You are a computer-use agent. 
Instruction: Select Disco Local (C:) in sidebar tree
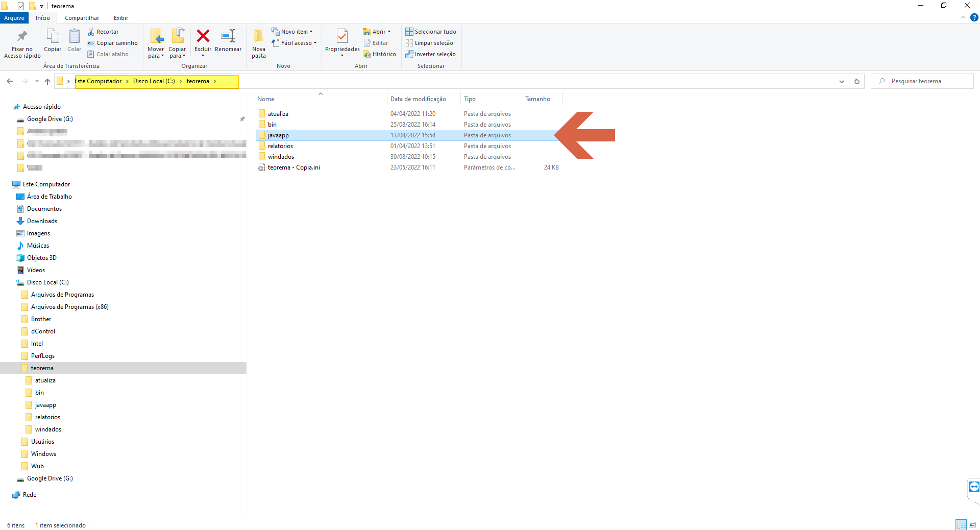coord(48,282)
